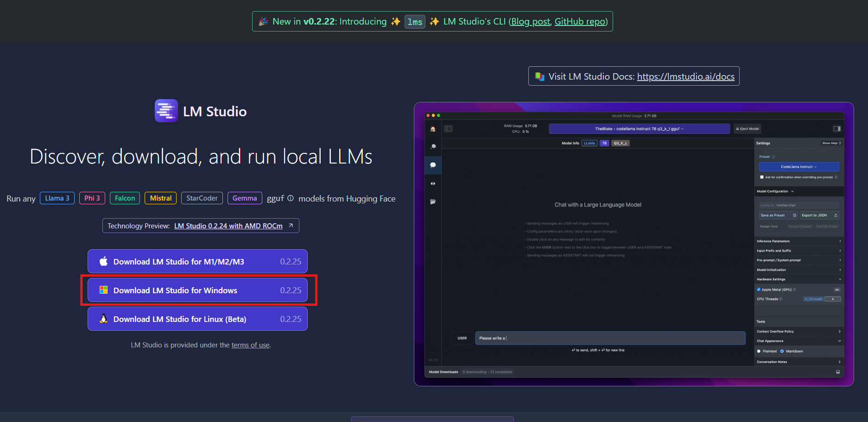Expand the Input Prefix and Suffix section
This screenshot has width=868, height=422.
799,251
